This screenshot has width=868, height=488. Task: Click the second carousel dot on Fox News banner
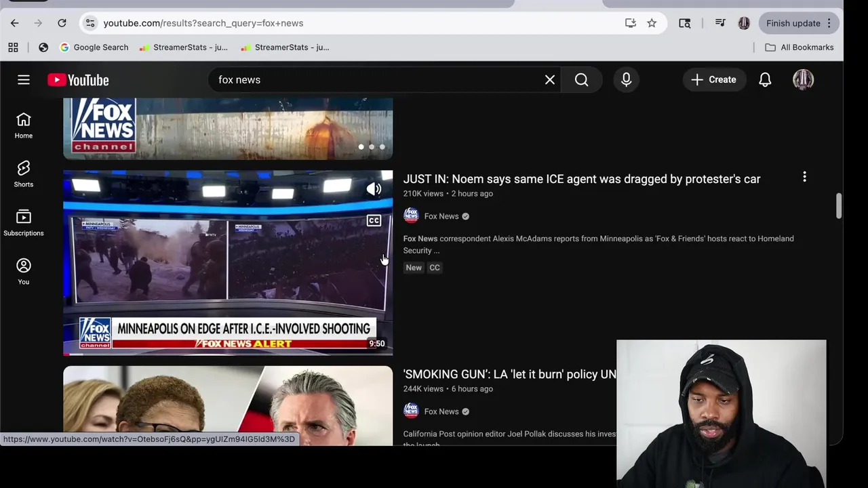coord(372,146)
